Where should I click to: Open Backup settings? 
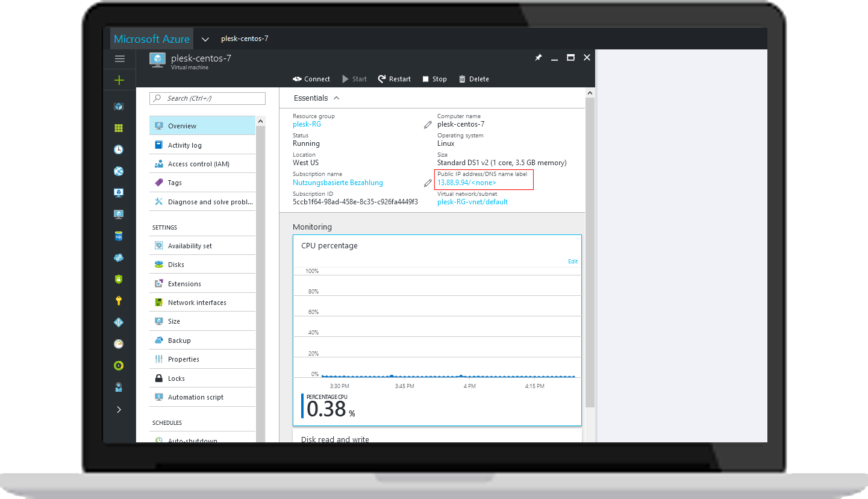pyautogui.click(x=202, y=341)
